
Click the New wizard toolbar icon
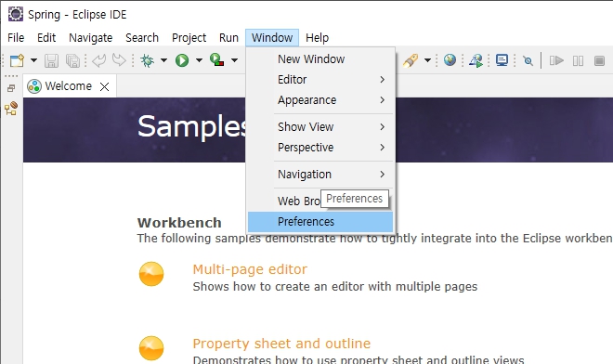click(x=18, y=60)
